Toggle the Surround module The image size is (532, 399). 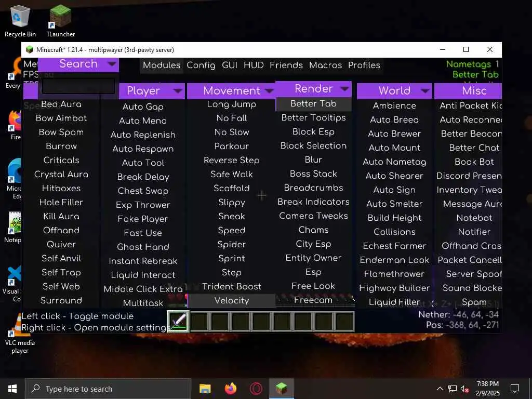click(61, 300)
